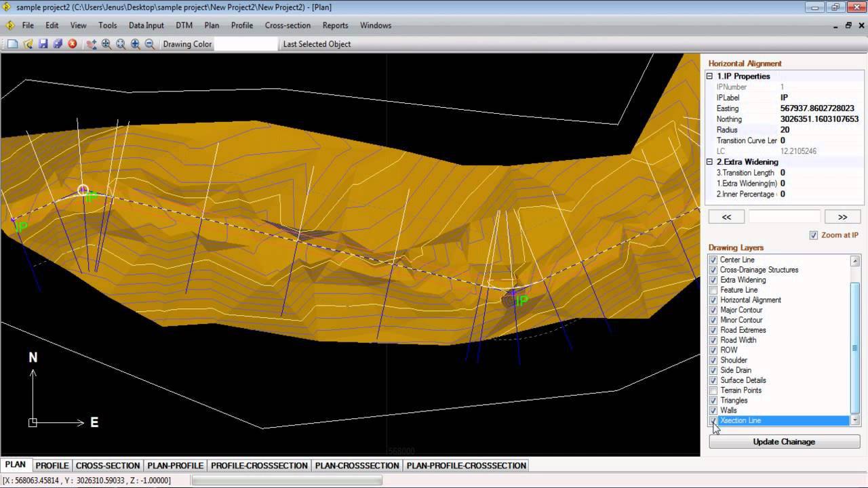Click the red close project icon
This screenshot has width=868, height=488.
click(x=73, y=44)
